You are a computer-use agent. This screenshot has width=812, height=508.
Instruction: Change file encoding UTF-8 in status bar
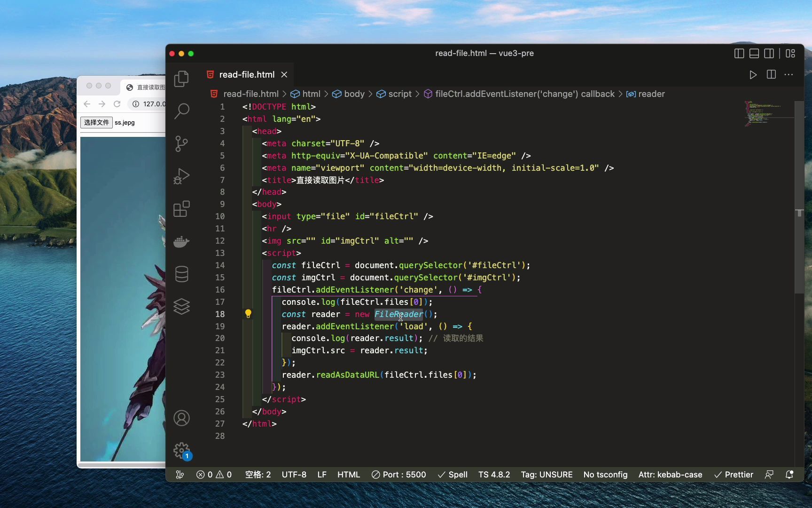pos(294,475)
